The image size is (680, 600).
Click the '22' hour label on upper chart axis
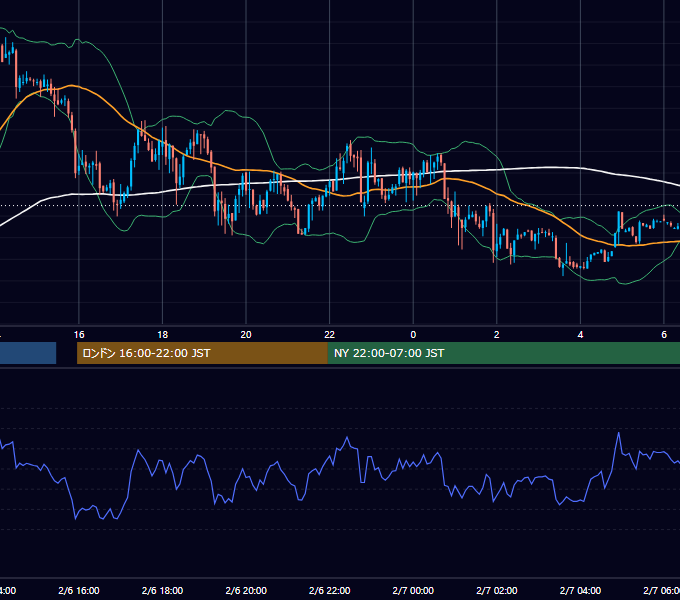coord(330,335)
